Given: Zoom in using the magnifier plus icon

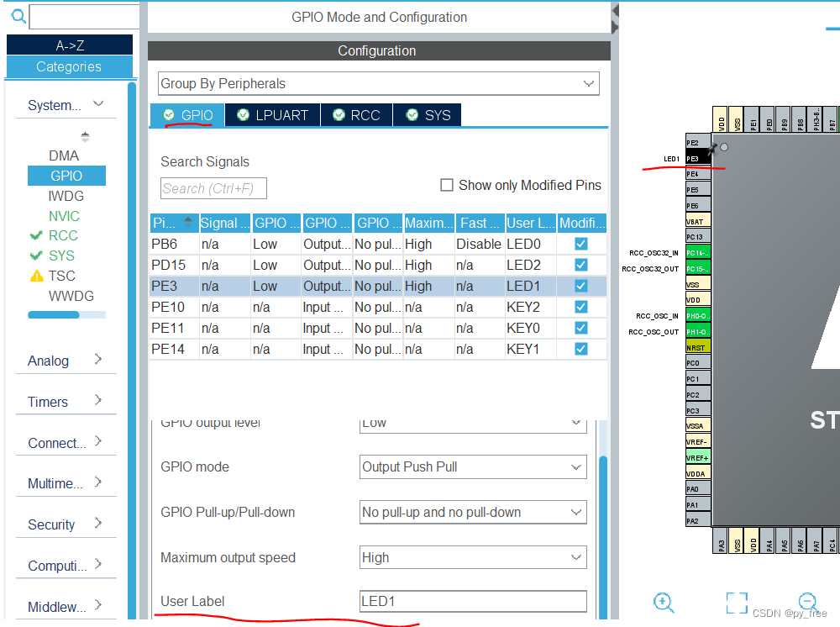Looking at the screenshot, I should 664,603.
